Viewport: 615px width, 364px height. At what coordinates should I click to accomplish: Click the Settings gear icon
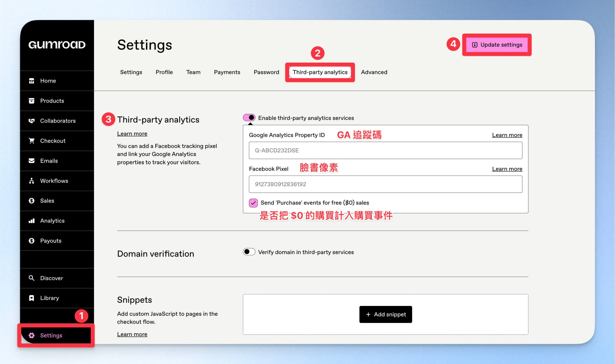[31, 335]
